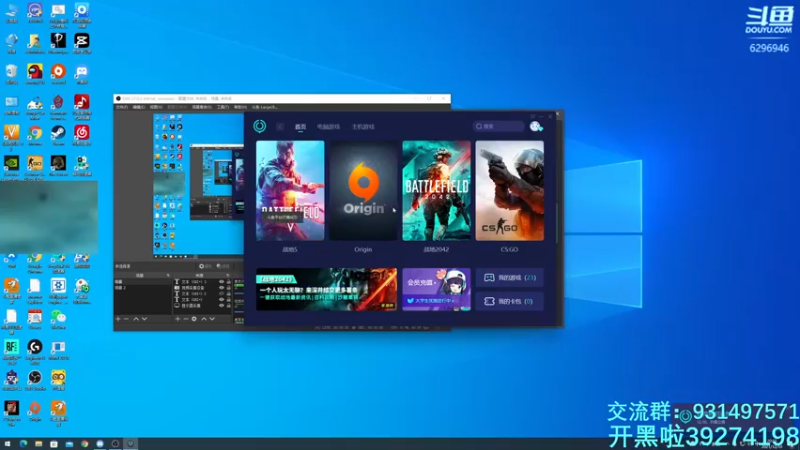Switch to the 首页 tab in launcher
This screenshot has width=800, height=450.
click(301, 127)
